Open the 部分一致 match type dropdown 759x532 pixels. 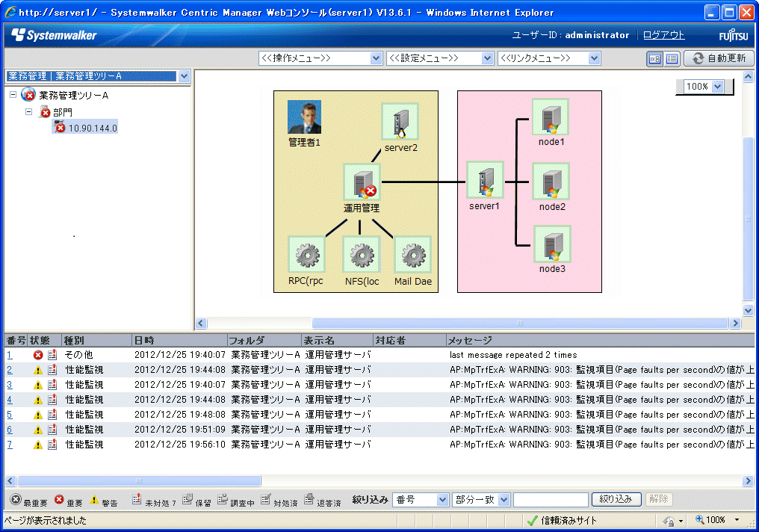click(482, 500)
